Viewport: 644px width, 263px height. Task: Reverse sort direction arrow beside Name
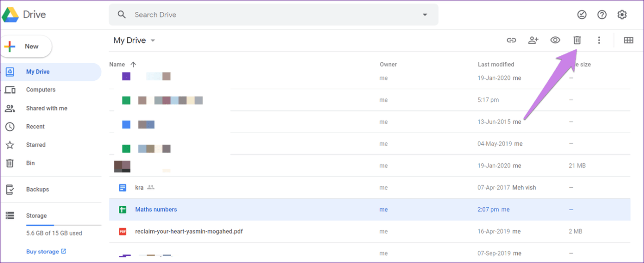pyautogui.click(x=133, y=64)
